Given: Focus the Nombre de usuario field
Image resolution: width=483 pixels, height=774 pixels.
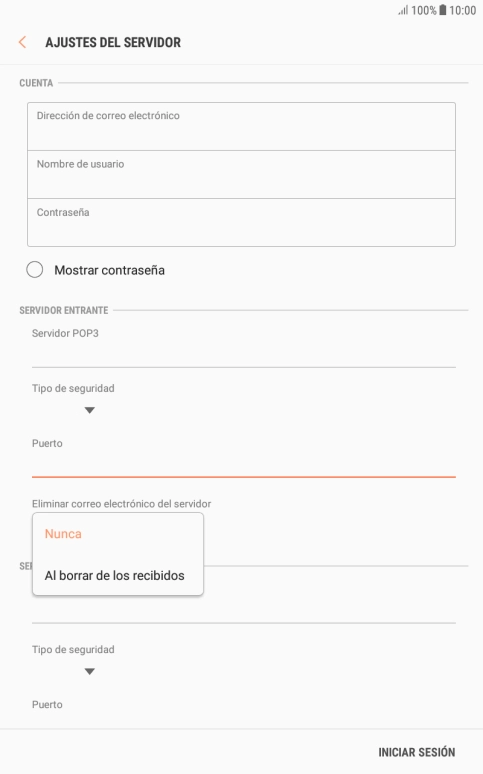Looking at the screenshot, I should point(241,175).
